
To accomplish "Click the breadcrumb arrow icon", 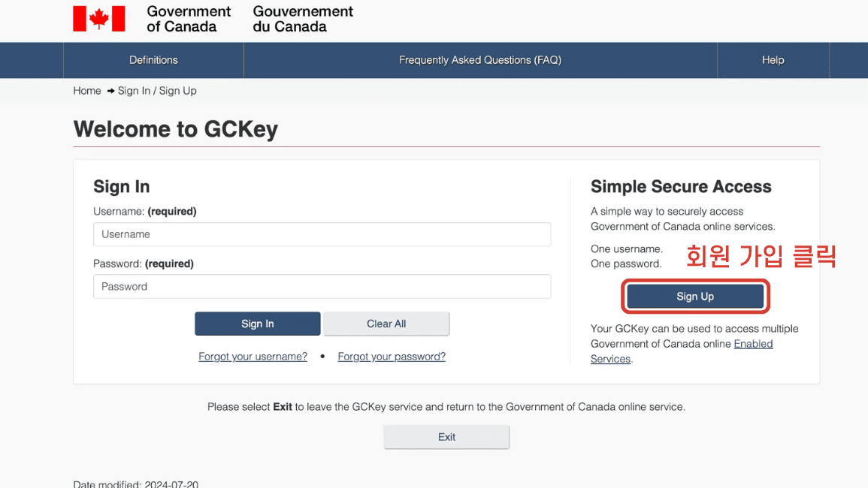I will [110, 91].
